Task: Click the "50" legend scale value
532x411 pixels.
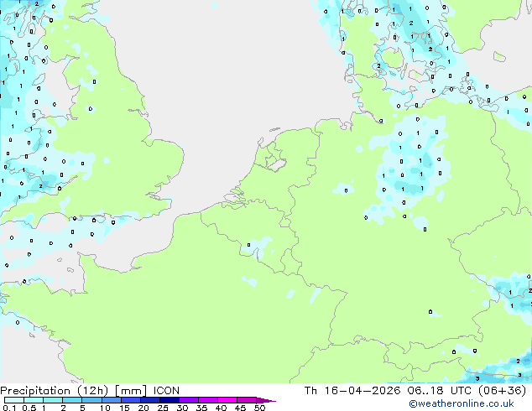Action: click(x=260, y=408)
